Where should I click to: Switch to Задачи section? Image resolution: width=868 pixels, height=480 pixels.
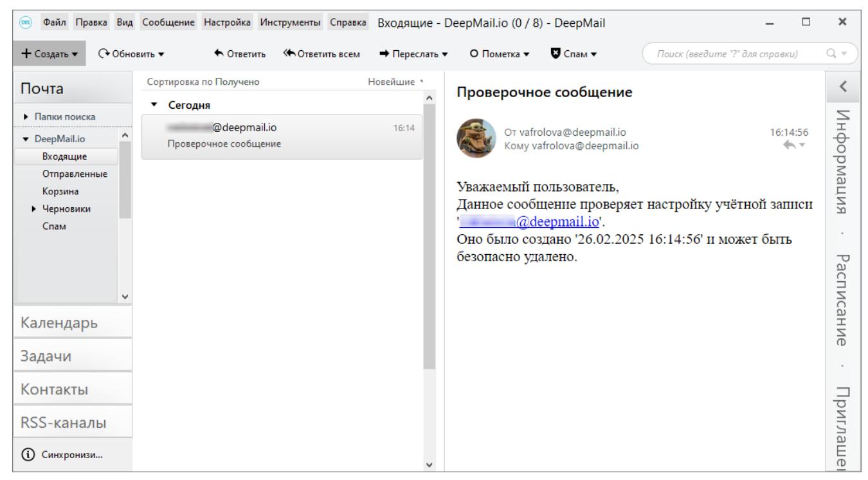click(73, 356)
